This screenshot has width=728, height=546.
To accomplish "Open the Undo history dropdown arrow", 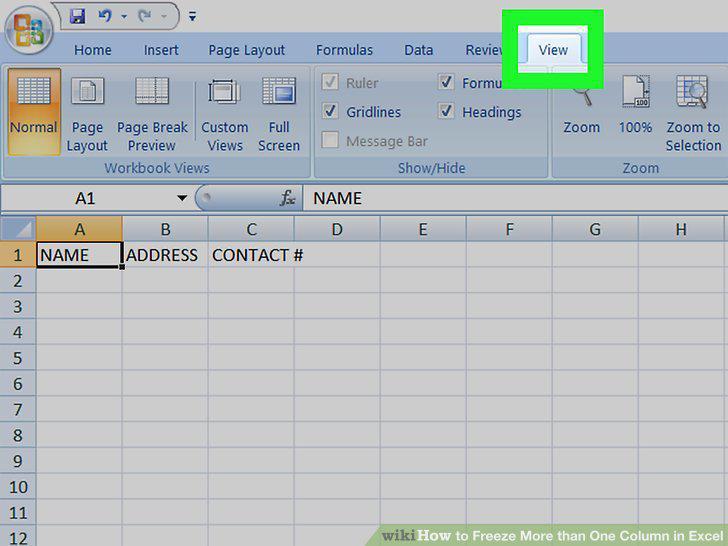I will (x=124, y=17).
